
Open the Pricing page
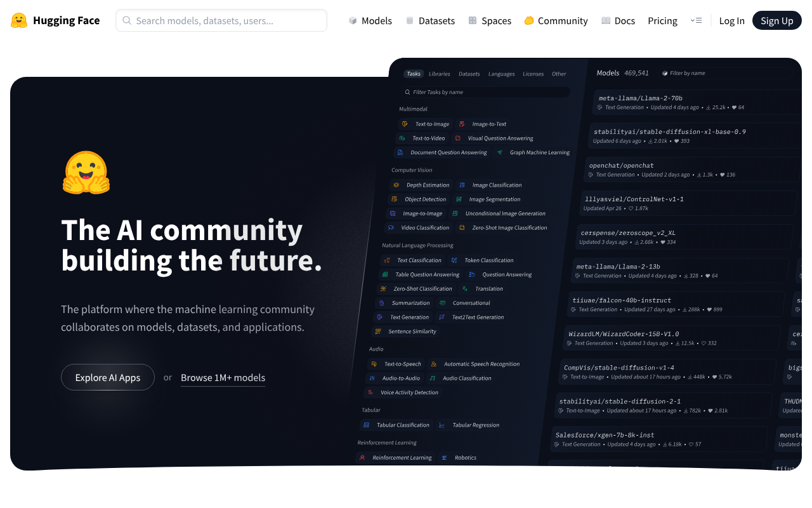point(662,20)
